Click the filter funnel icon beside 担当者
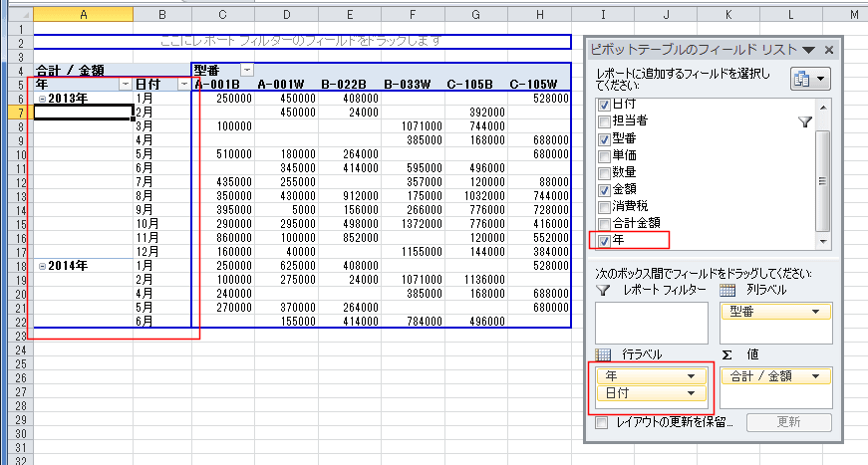This screenshot has width=868, height=465. (805, 122)
